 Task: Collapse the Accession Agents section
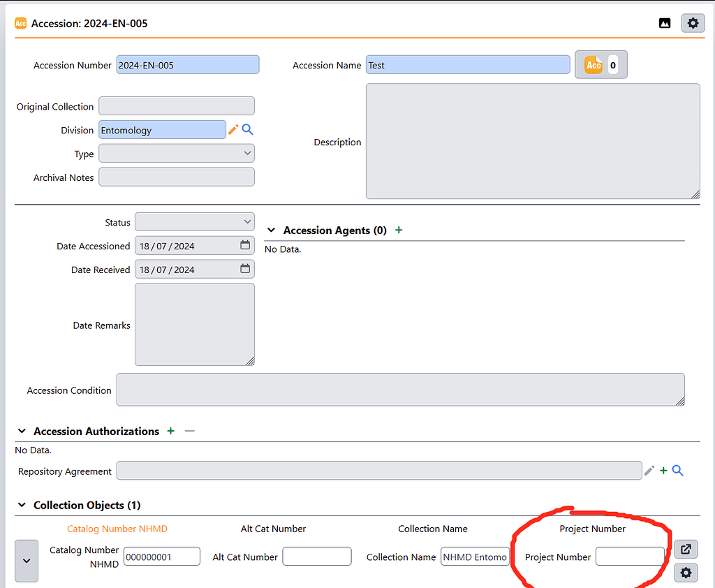(271, 228)
